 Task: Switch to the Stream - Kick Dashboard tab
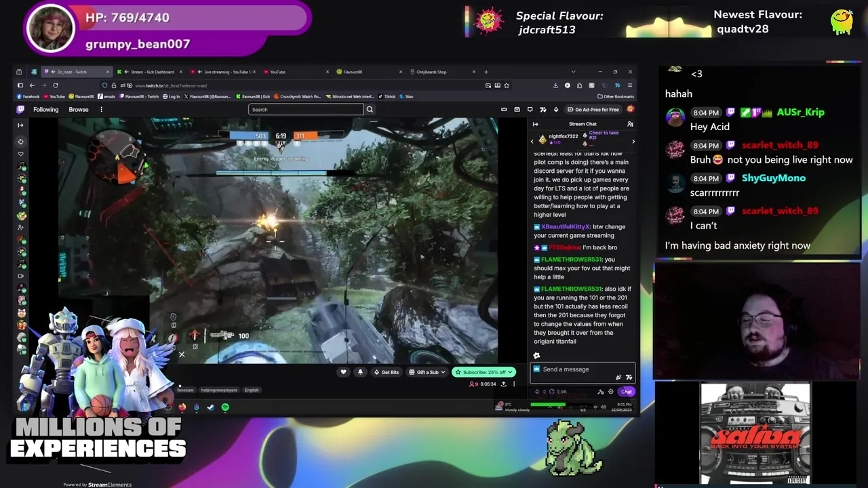(x=149, y=72)
